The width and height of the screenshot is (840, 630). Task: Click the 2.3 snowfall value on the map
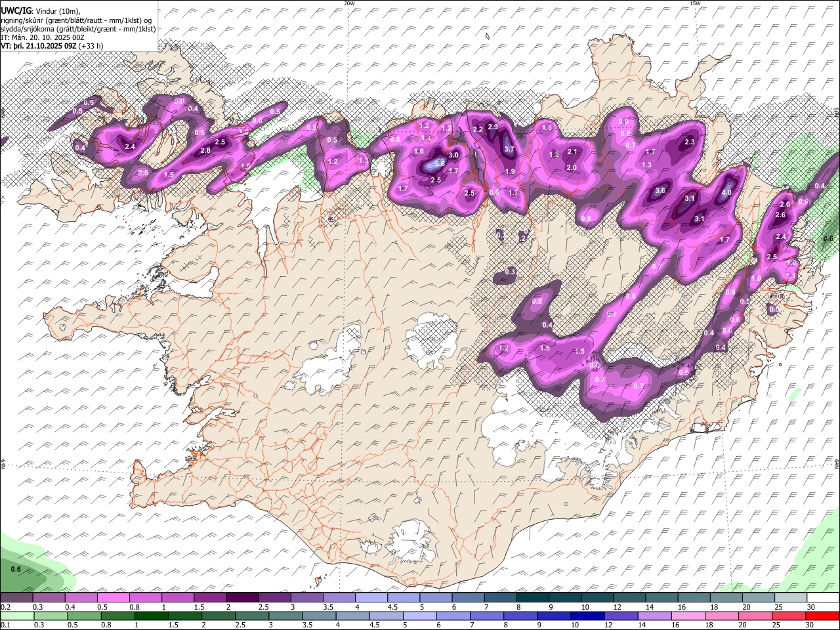click(x=690, y=142)
